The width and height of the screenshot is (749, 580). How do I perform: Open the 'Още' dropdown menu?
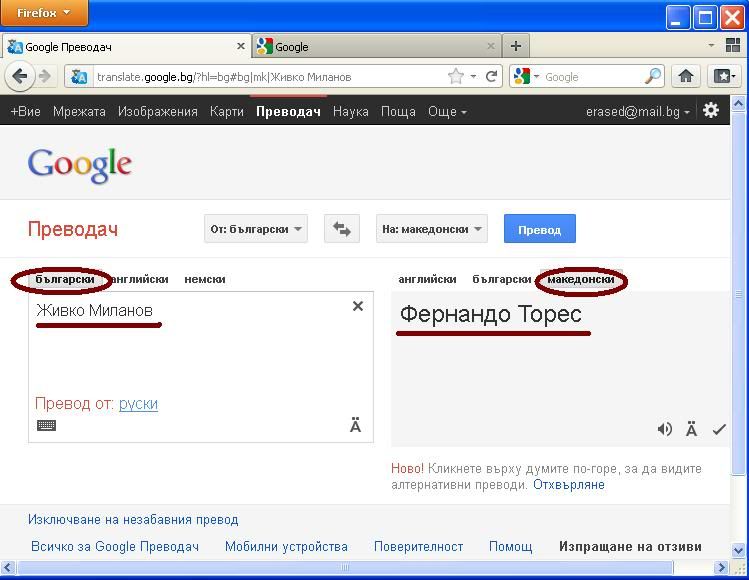pos(447,111)
